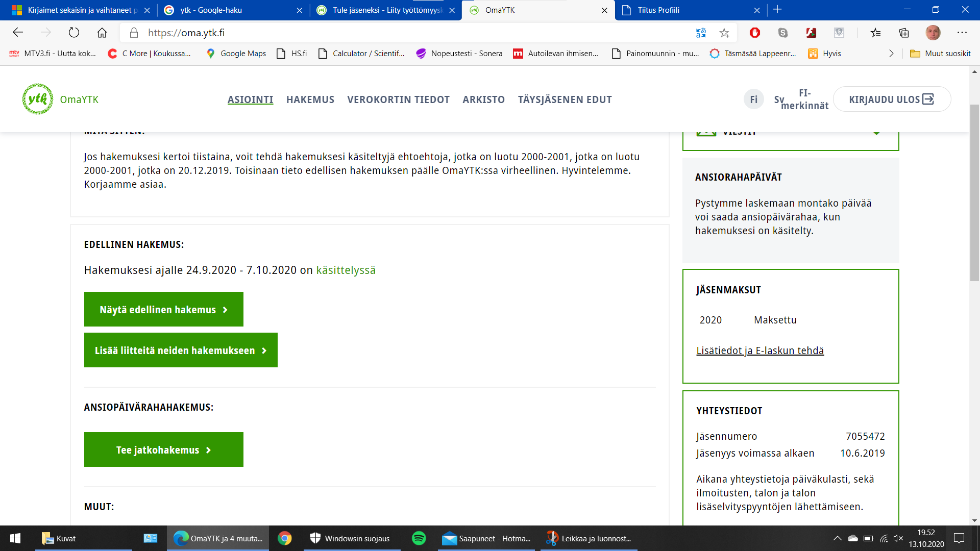Add page to favorites star icon

[724, 33]
